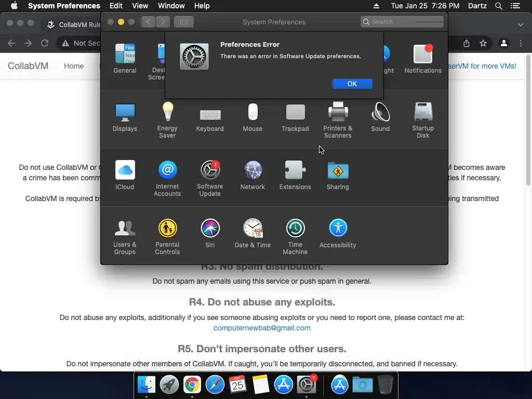Viewport: 532px width, 399px height.
Task: Open the System Preferences menu
Action: 64,6
